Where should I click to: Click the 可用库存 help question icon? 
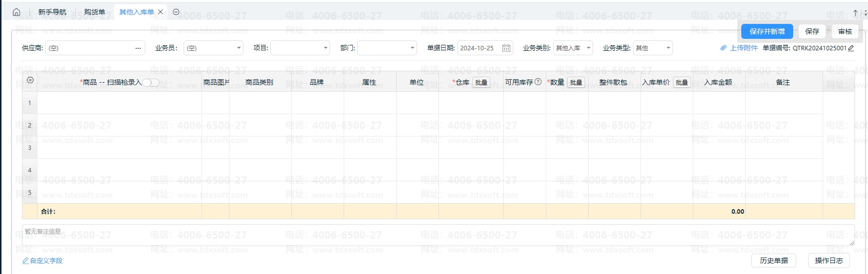[538, 82]
